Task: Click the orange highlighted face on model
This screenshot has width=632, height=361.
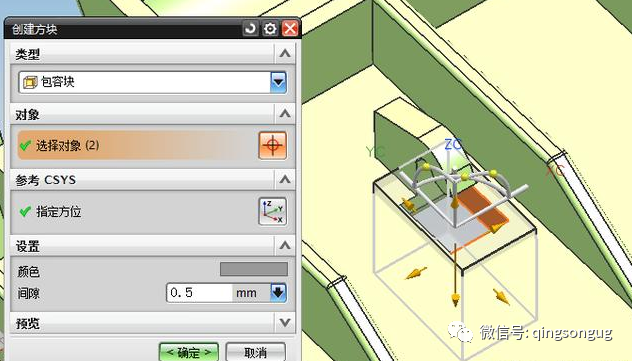Action: pos(483,206)
